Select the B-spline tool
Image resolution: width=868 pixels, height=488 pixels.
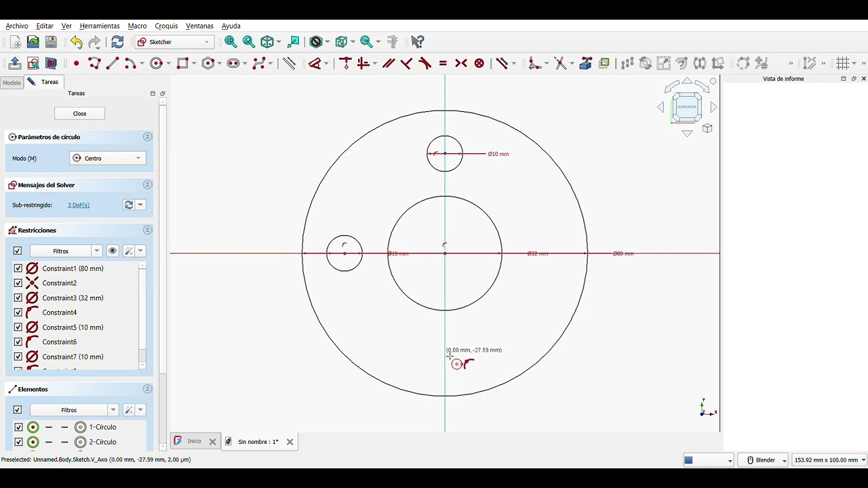click(x=258, y=63)
